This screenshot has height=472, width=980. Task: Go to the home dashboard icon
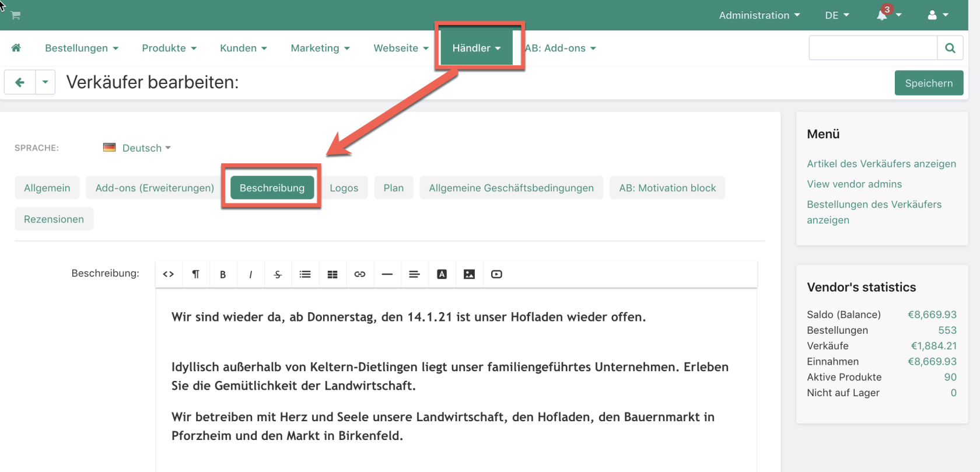click(16, 48)
